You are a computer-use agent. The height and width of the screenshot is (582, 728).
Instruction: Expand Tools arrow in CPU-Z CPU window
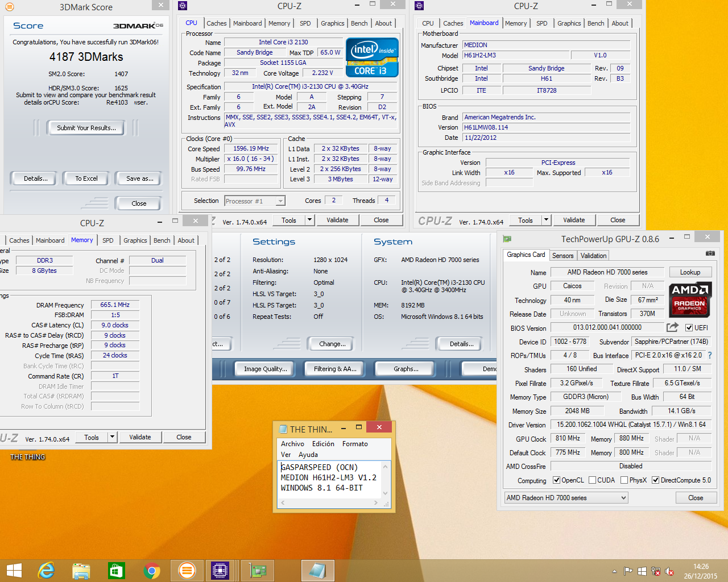[x=309, y=220]
